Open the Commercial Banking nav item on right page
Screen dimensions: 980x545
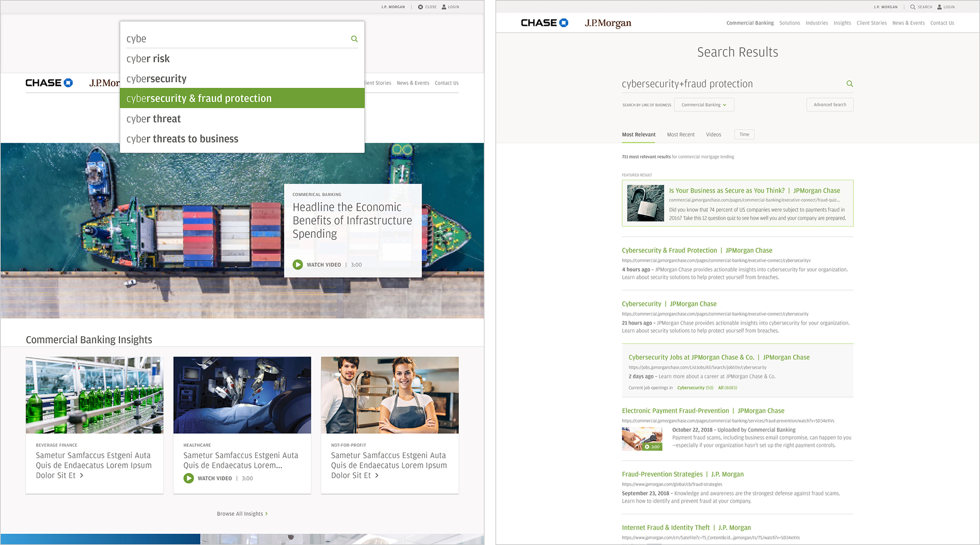click(x=750, y=23)
